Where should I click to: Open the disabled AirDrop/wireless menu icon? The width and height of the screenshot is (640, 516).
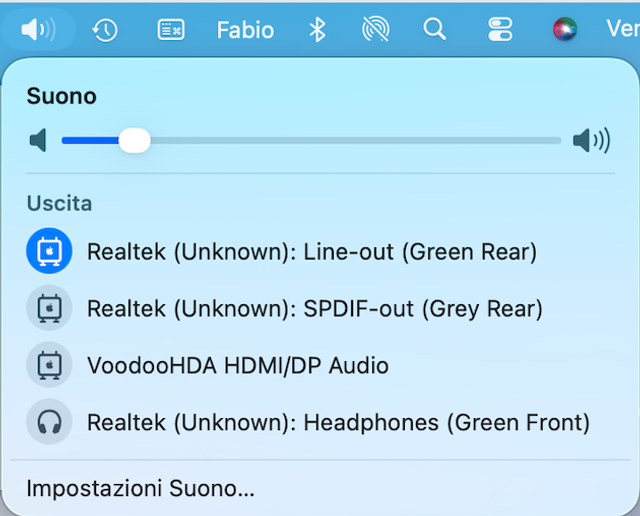point(376,29)
